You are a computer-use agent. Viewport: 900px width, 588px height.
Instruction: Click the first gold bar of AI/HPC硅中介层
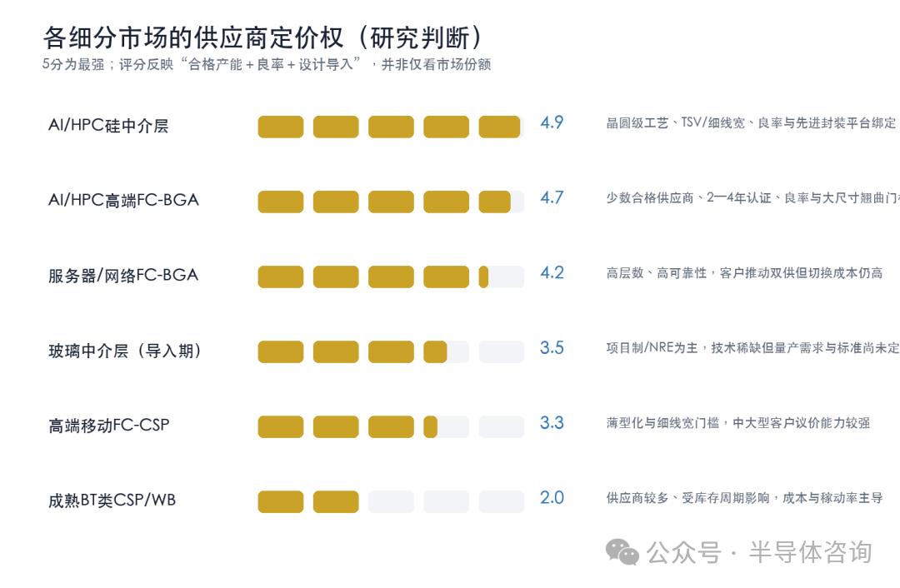pos(281,127)
